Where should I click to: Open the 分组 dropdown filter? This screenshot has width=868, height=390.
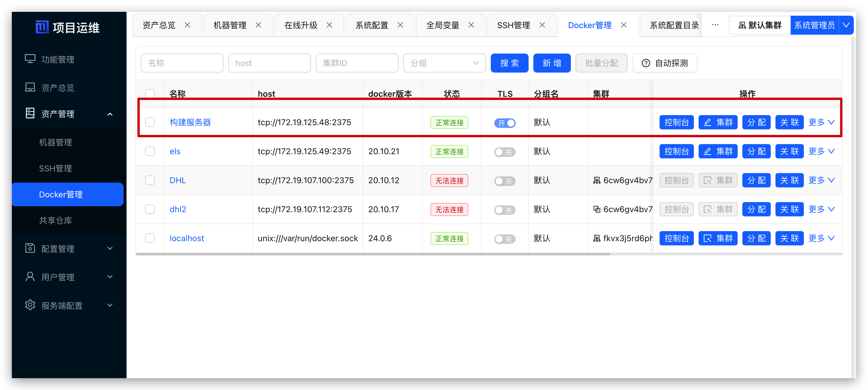coord(444,63)
